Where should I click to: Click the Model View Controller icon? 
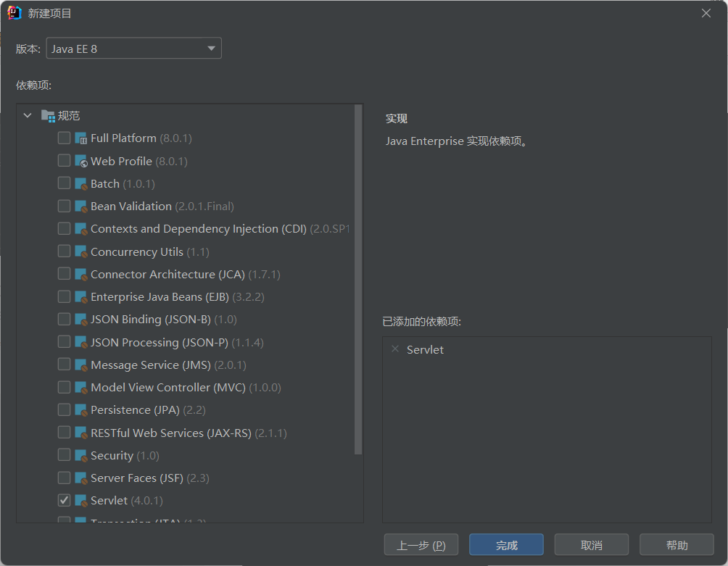click(80, 388)
